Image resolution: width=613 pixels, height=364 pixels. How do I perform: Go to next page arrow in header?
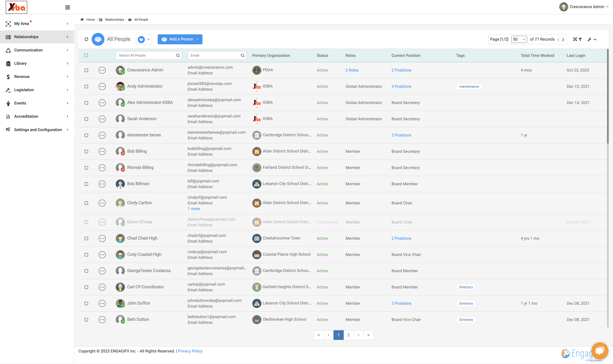[x=563, y=39]
